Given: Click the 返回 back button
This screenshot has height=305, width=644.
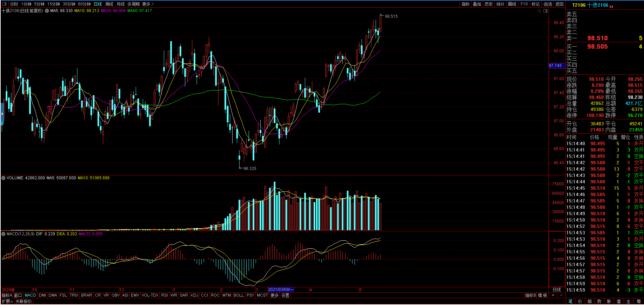Looking at the screenshot, I should click(x=560, y=4).
